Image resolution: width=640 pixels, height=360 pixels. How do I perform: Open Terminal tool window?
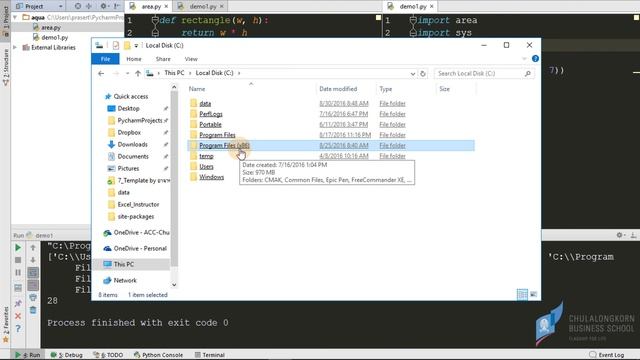pyautogui.click(x=210, y=355)
